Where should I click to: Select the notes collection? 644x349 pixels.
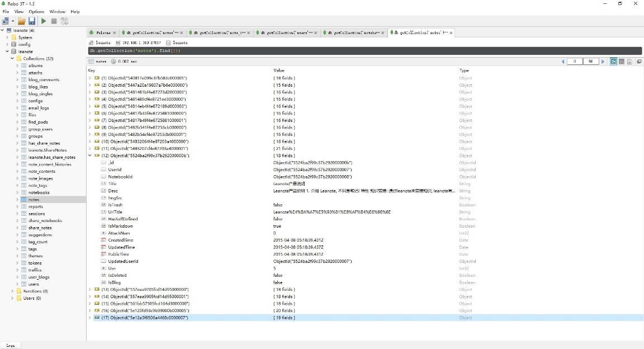coord(34,199)
